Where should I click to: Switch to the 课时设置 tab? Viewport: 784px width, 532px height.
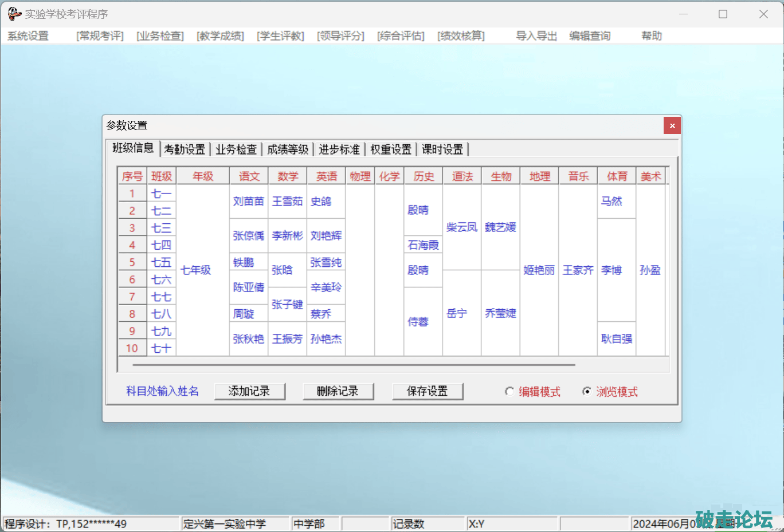(x=442, y=149)
